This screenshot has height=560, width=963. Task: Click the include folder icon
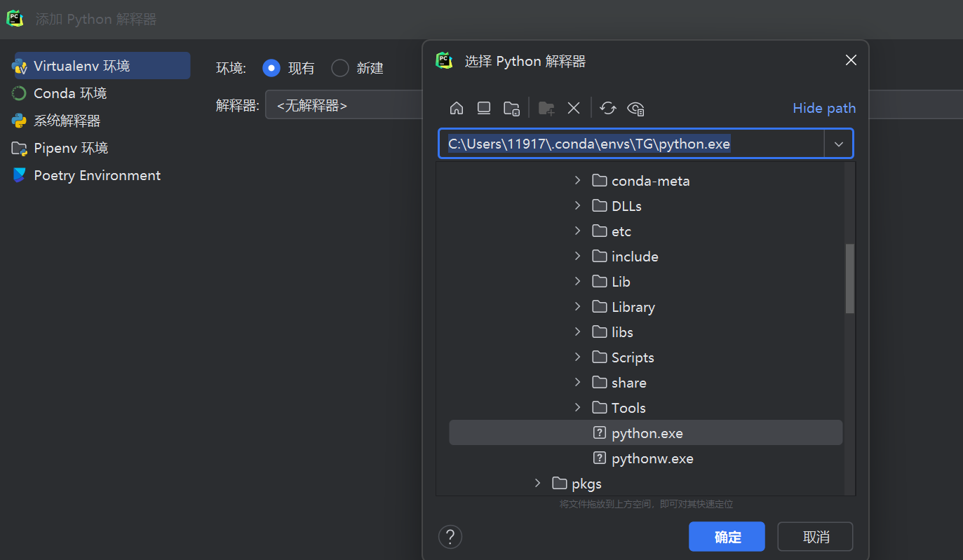[599, 257]
